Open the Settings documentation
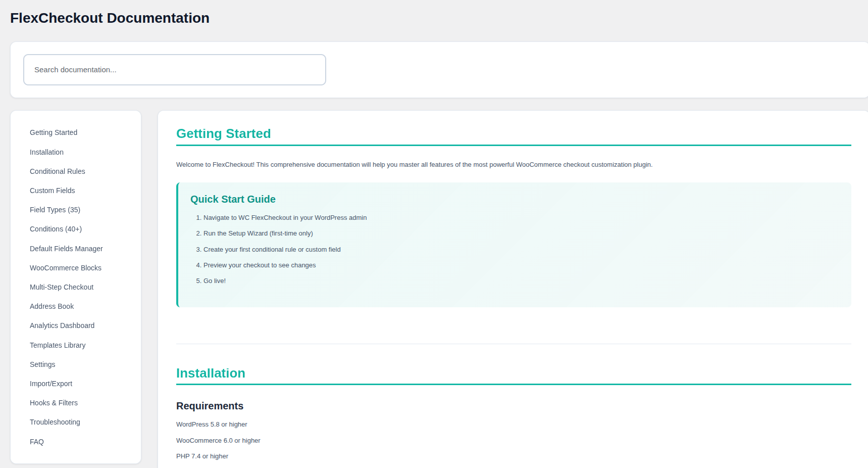868x468 pixels. (42, 364)
